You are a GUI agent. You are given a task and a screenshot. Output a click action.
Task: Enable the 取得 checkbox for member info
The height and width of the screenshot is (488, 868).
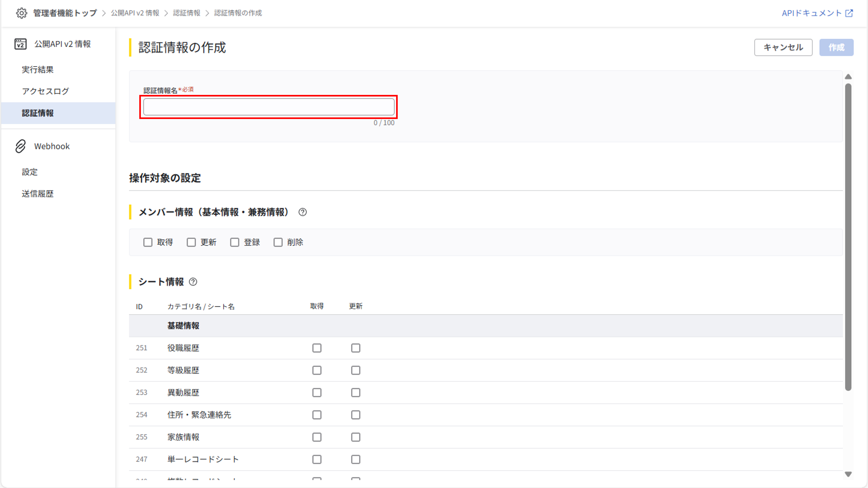(x=148, y=242)
